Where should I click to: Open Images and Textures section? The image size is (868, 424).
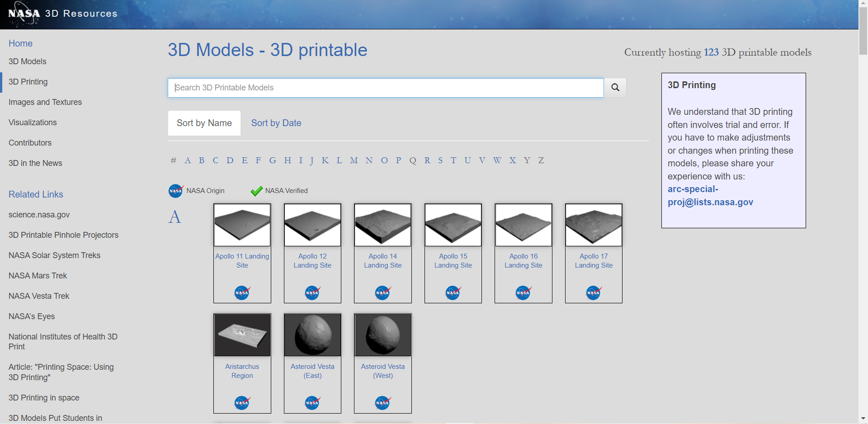point(45,102)
